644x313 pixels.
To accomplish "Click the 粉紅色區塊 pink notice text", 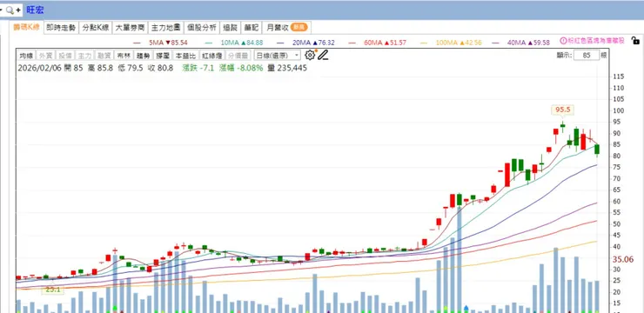I will (x=596, y=41).
